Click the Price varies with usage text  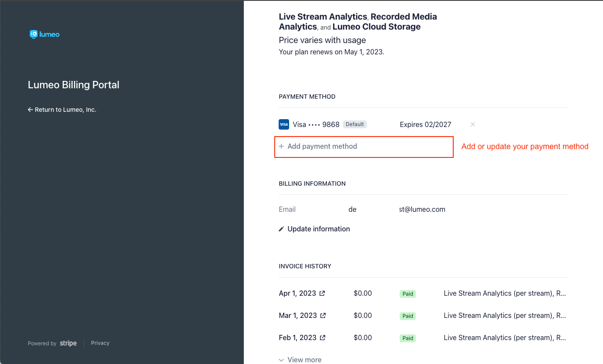322,40
